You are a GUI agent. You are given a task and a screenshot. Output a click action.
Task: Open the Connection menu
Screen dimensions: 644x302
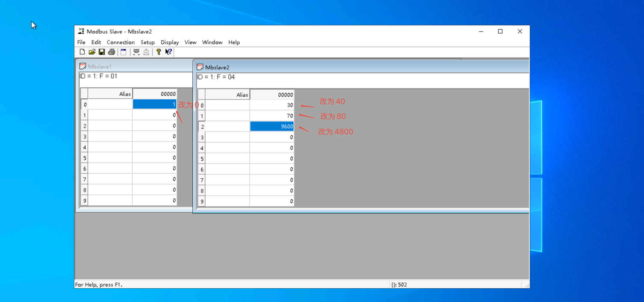(x=121, y=42)
